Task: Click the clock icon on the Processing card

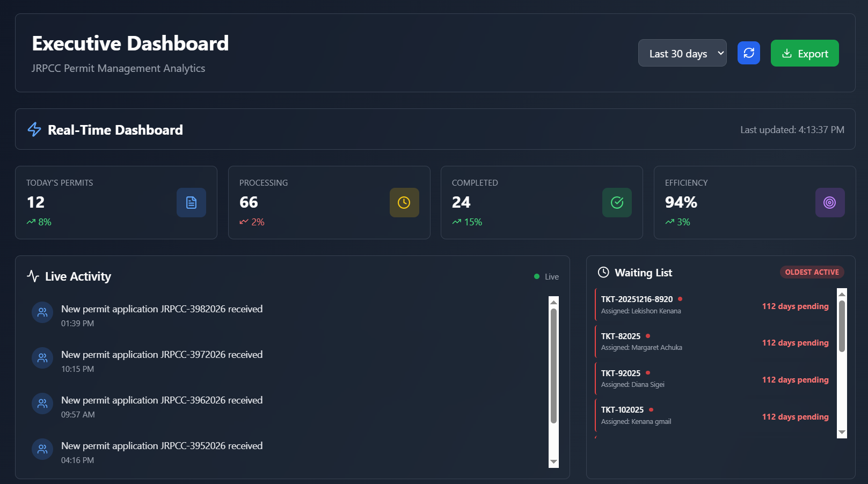Action: click(404, 202)
